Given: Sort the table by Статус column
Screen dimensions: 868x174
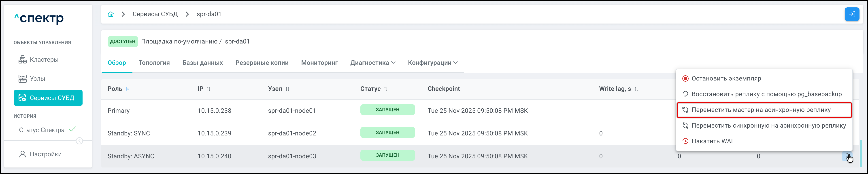Looking at the screenshot, I should 386,89.
